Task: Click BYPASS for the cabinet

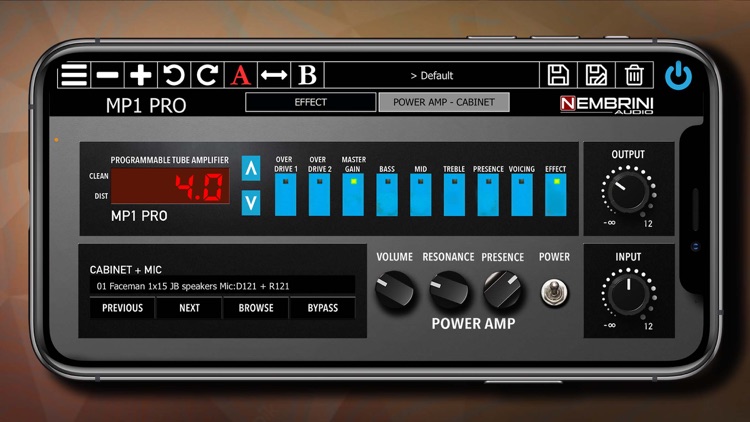Action: click(x=322, y=308)
